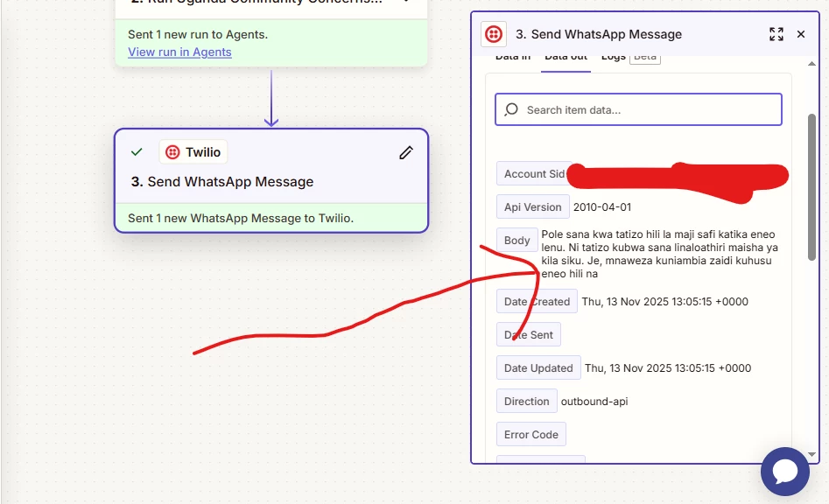The height and width of the screenshot is (504, 829).
Task: Select the Direction field label
Action: [x=527, y=402]
